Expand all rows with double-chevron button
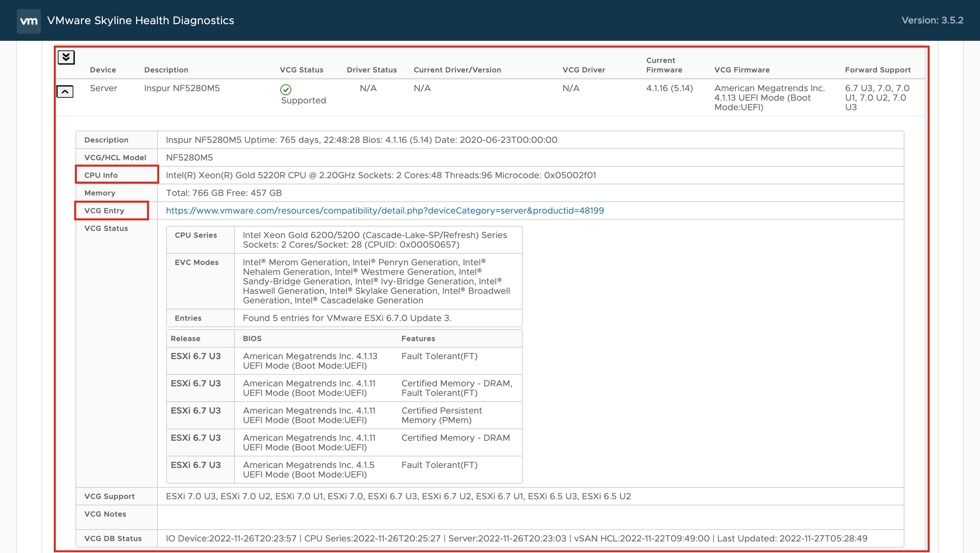This screenshot has width=980, height=553. pyautogui.click(x=66, y=57)
